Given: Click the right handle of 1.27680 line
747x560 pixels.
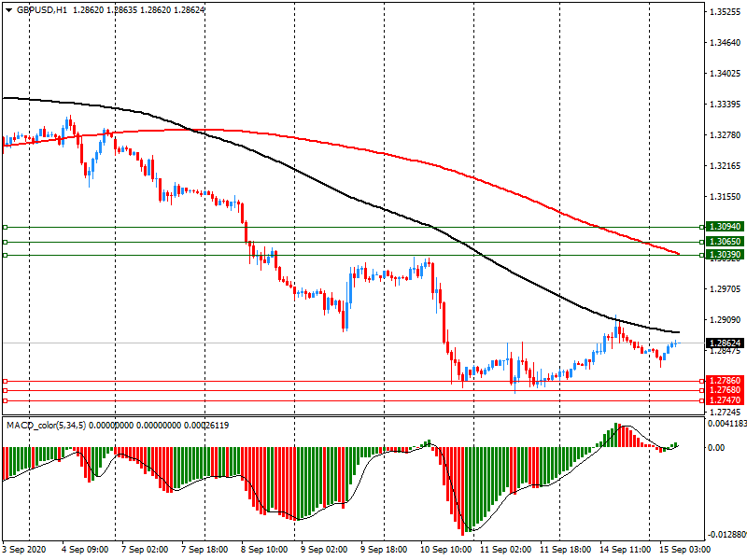Looking at the screenshot, I should coord(701,391).
